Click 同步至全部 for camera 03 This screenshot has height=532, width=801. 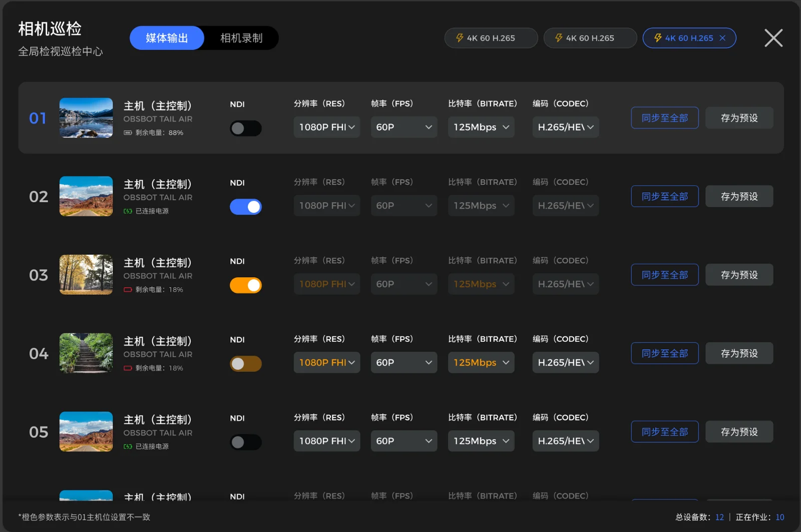click(665, 275)
